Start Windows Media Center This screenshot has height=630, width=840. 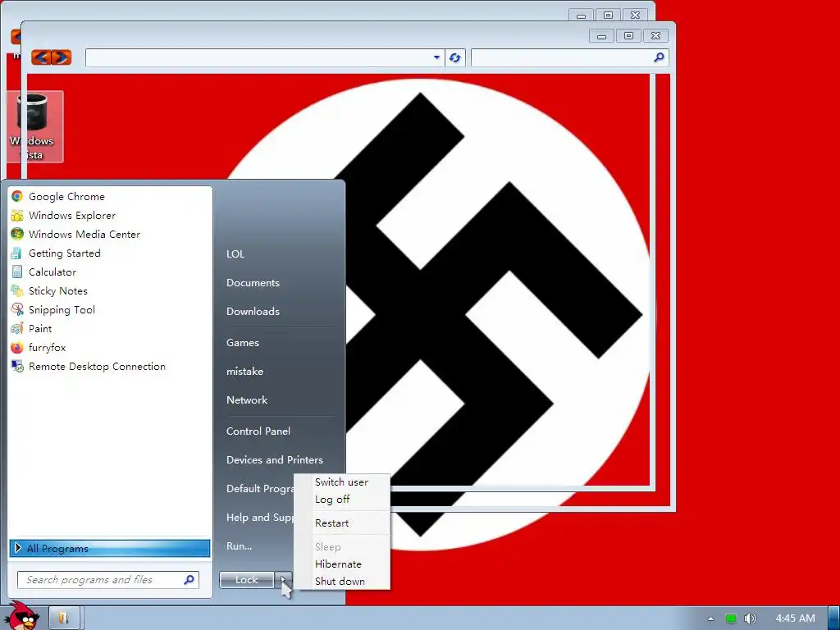point(84,234)
